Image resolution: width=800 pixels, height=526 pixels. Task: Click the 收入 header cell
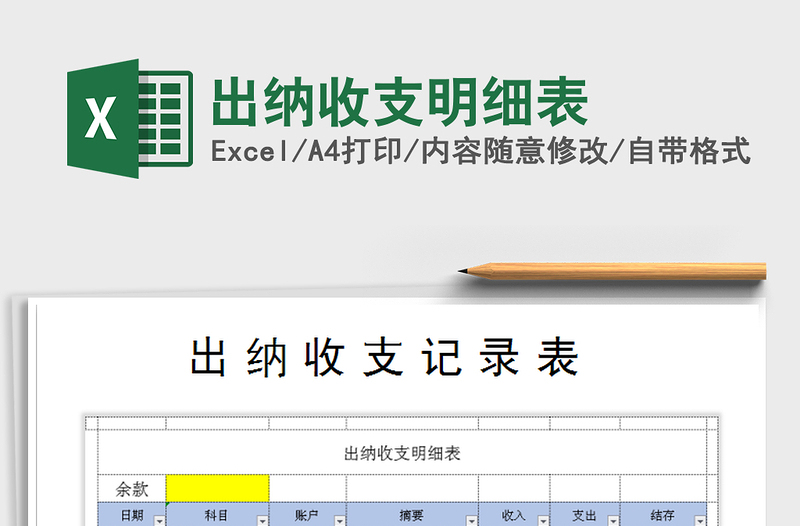tap(514, 514)
